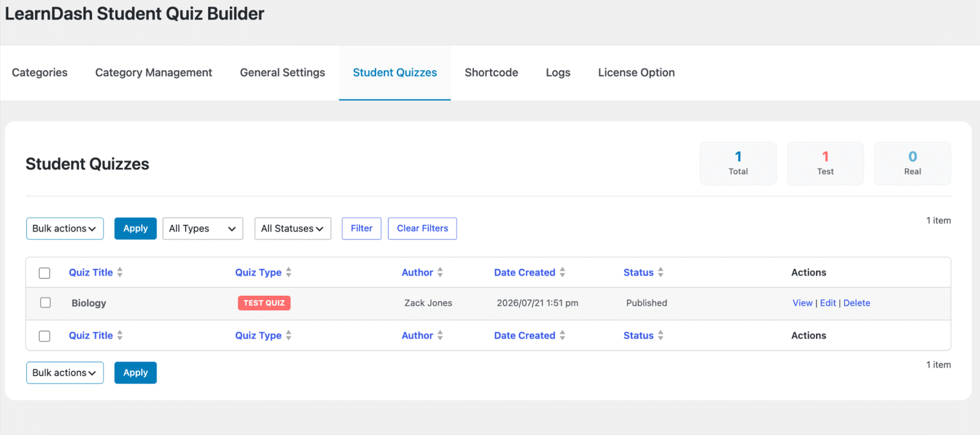The image size is (980, 435).
Task: Click the top Apply button
Action: point(135,229)
